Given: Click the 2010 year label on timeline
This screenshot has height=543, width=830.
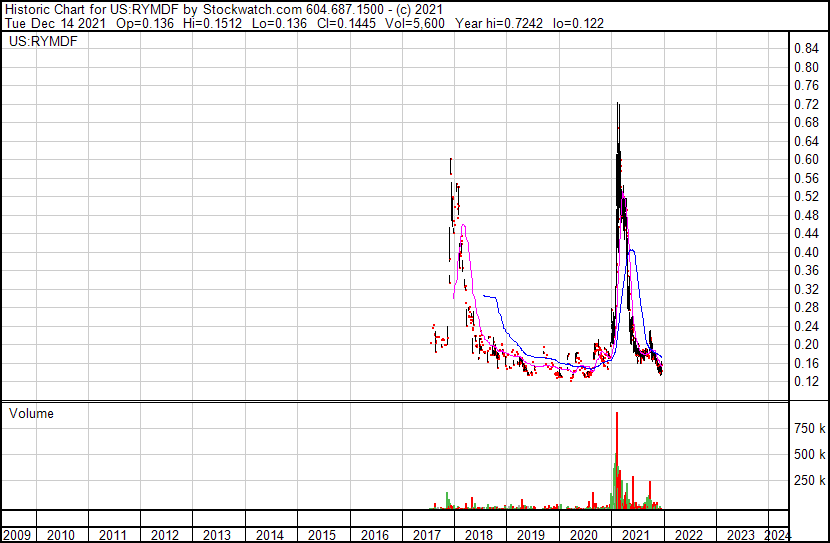Looking at the screenshot, I should (x=60, y=535).
